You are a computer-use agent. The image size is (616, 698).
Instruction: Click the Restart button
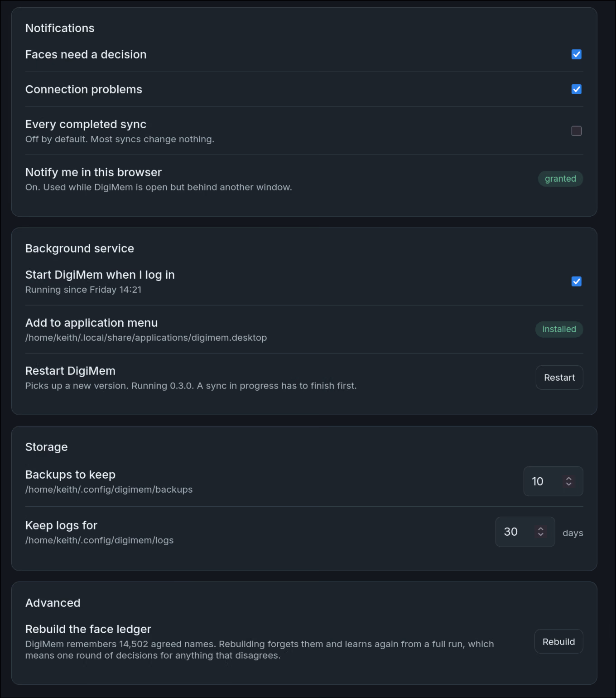coord(559,378)
